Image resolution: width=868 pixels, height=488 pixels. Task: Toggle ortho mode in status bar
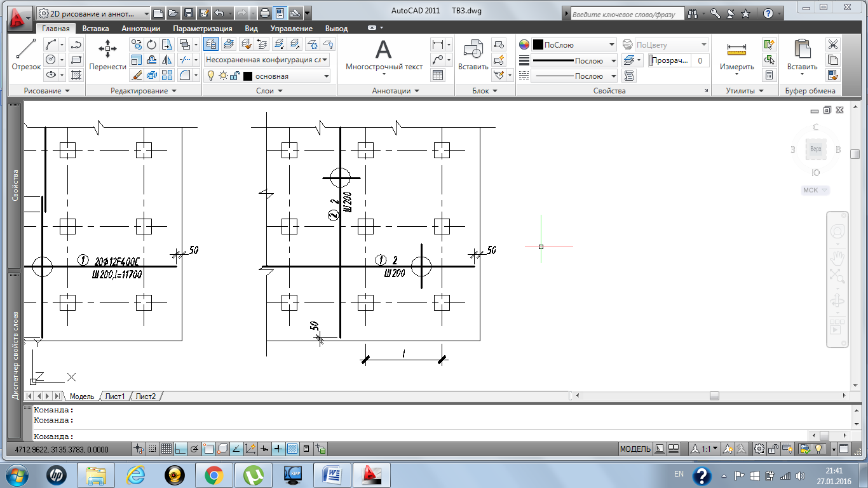point(180,449)
